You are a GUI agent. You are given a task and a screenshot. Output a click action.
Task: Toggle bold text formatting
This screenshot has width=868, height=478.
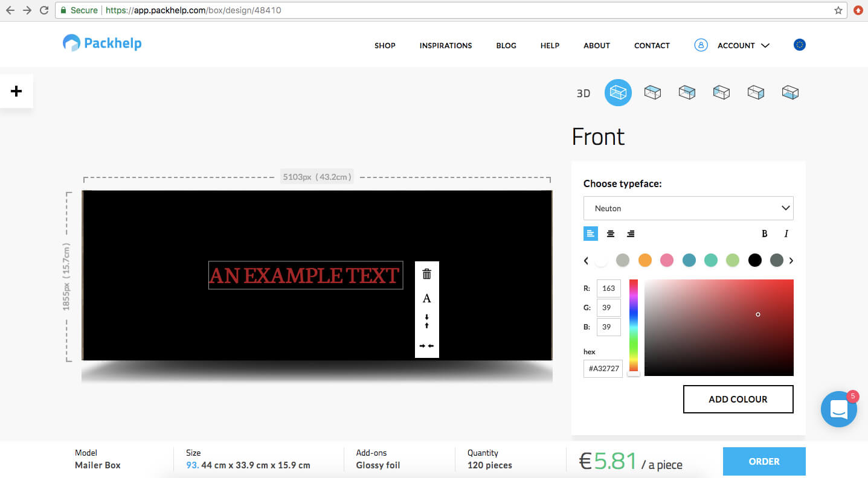(765, 234)
